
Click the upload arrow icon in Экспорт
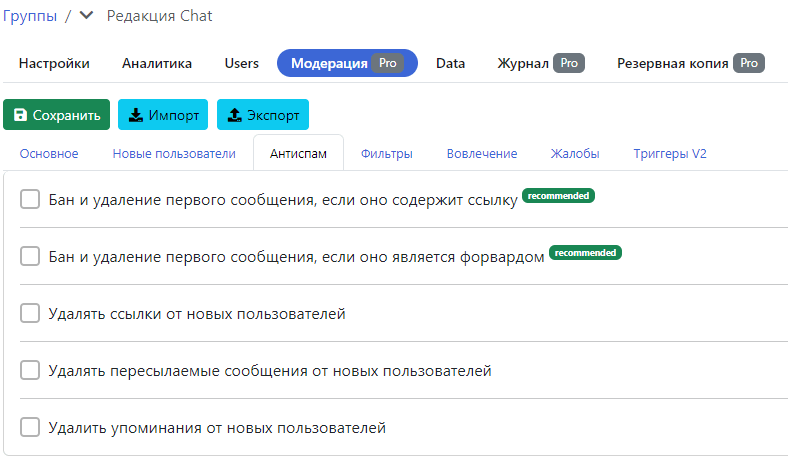click(235, 115)
